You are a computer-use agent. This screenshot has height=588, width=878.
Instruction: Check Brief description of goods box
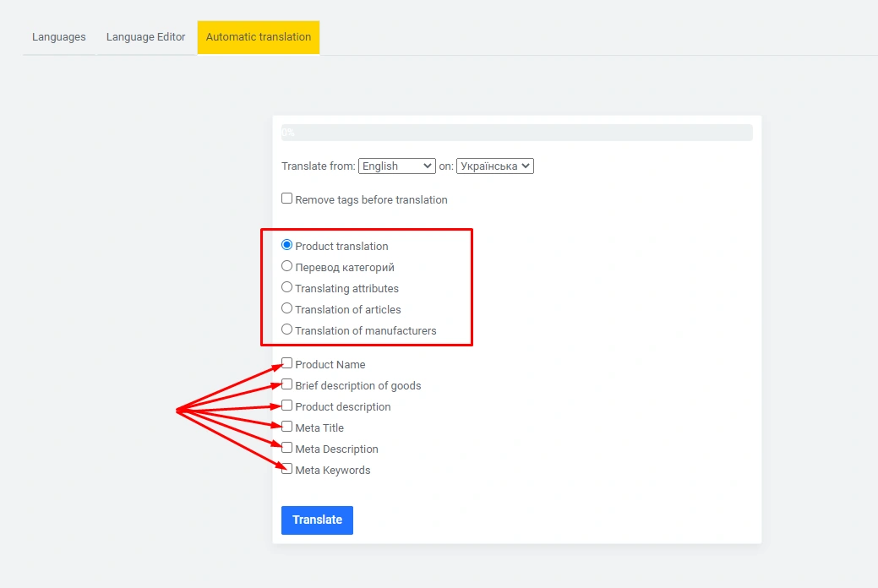click(287, 384)
